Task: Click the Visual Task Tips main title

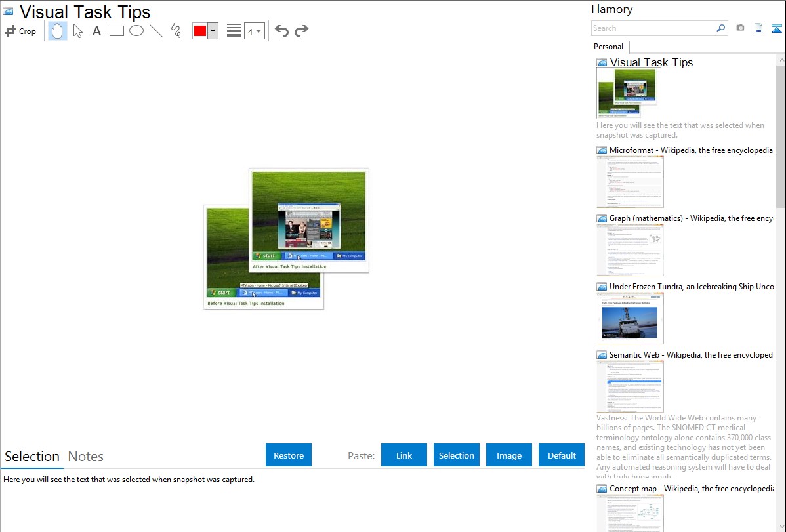Action: click(85, 12)
